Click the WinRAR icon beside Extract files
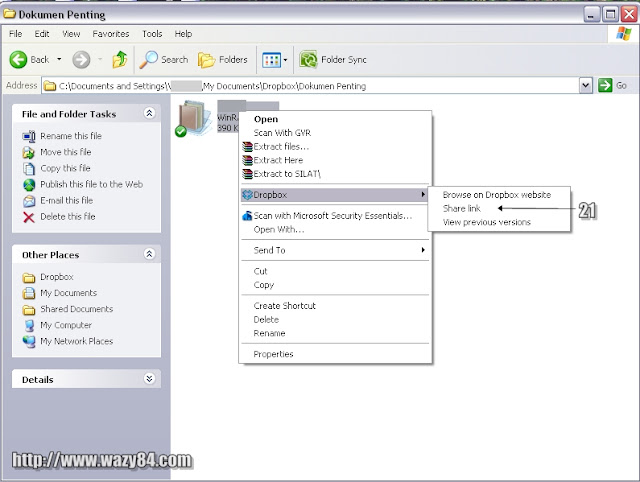Screen dimensions: 640x482 click(x=247, y=147)
